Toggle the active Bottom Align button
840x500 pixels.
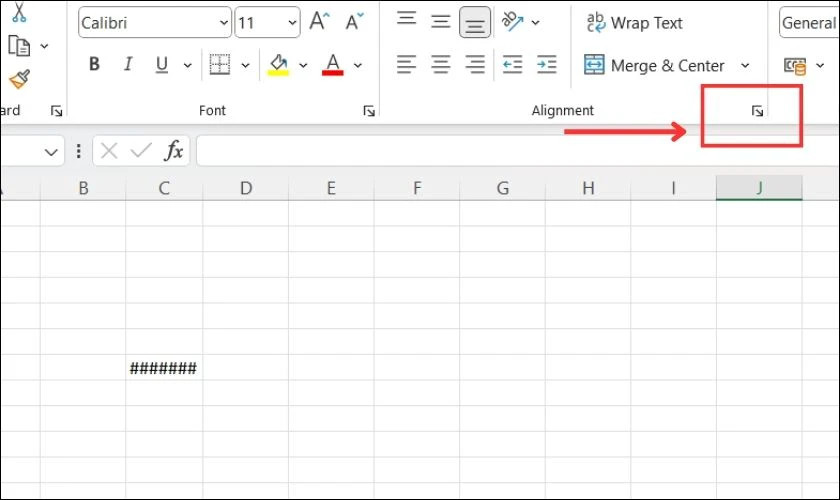[x=475, y=23]
